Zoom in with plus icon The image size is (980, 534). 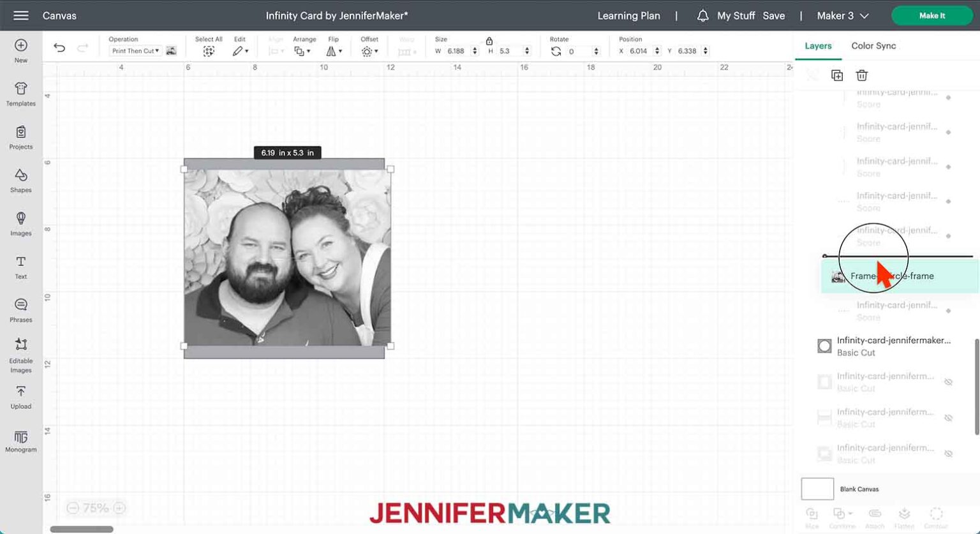click(x=119, y=508)
